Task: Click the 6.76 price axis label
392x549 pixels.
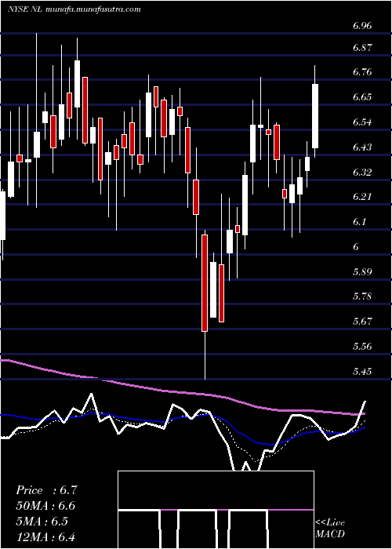Action: point(362,72)
